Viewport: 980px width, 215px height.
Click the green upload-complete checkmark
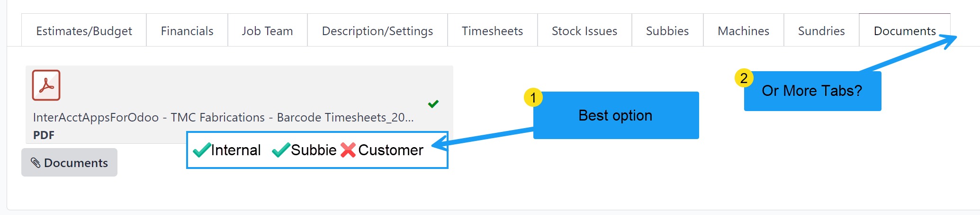(x=433, y=104)
